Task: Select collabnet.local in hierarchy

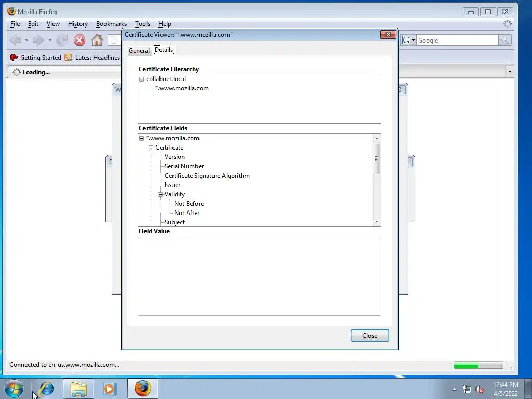Action: click(166, 79)
